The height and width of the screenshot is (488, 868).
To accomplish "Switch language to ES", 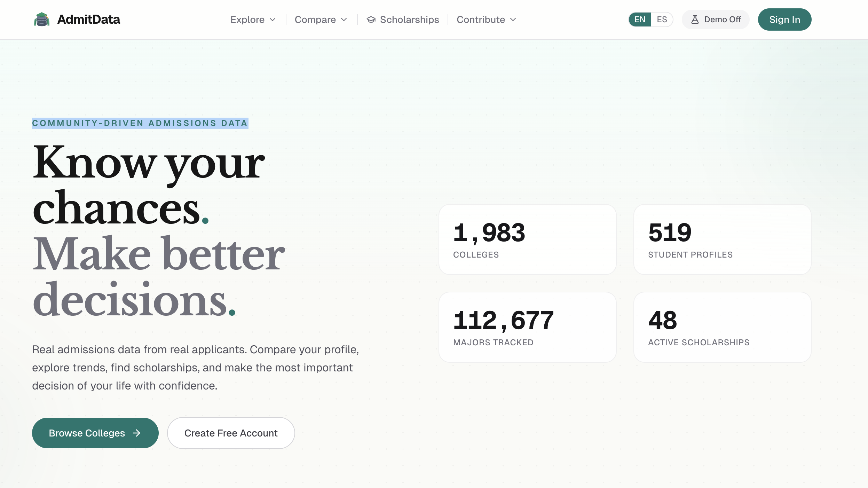I will (662, 19).
